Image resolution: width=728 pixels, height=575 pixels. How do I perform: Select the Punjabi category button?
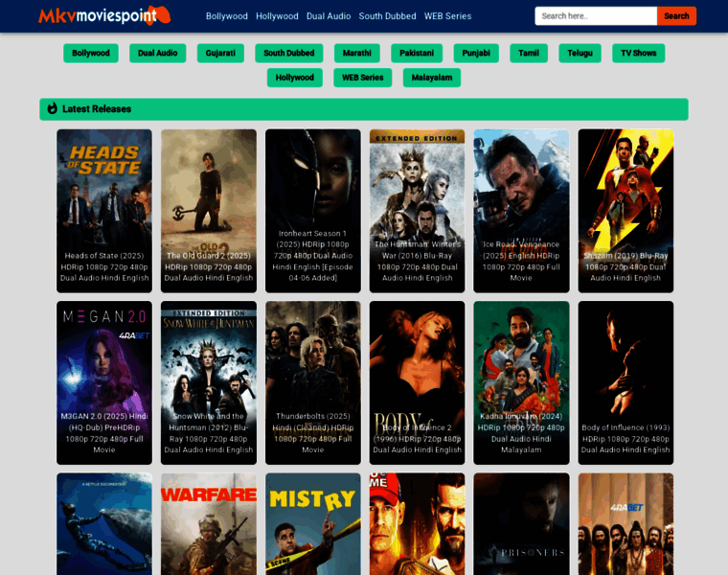476,53
